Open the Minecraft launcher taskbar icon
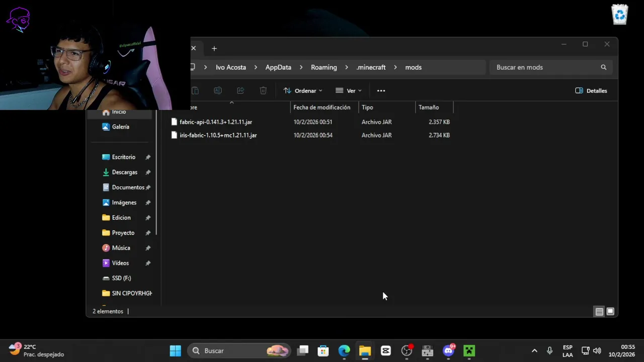This screenshot has width=644, height=362. tap(469, 350)
